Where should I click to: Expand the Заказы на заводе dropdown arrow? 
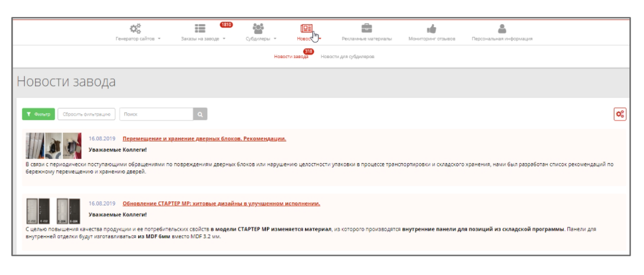[224, 39]
